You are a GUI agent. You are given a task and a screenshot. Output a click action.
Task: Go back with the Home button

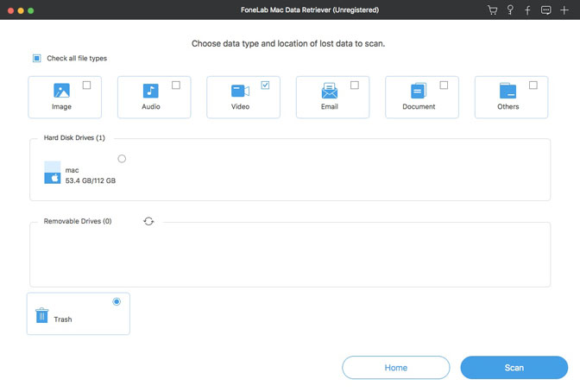[395, 368]
